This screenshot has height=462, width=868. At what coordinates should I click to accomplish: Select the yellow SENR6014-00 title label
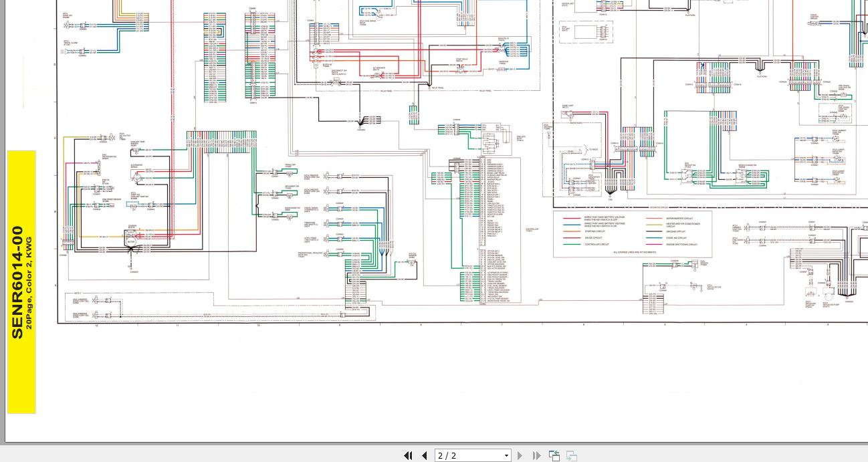[17, 282]
